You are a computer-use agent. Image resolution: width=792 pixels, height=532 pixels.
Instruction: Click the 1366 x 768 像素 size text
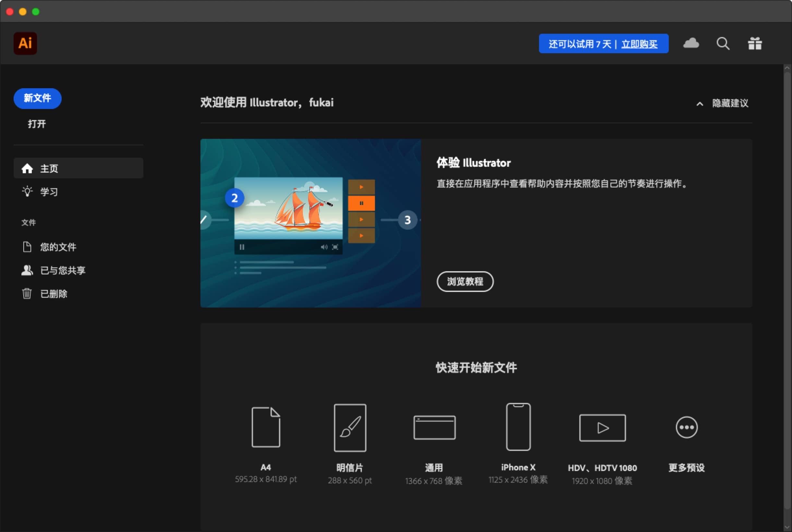point(434,481)
